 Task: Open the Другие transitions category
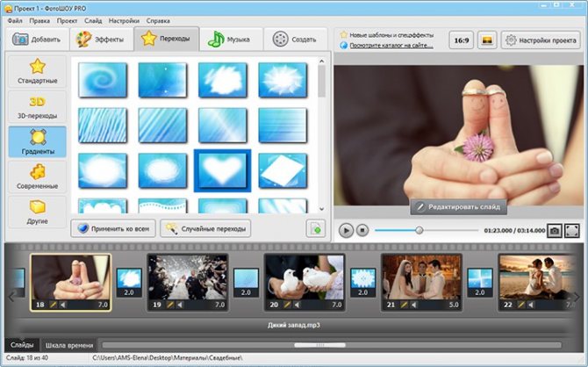coord(37,212)
